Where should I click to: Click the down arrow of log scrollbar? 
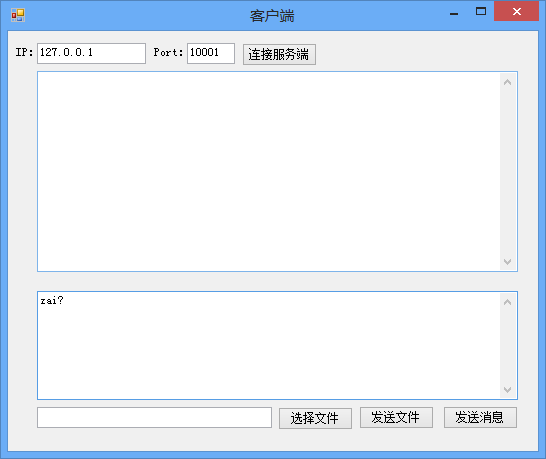[x=508, y=261]
